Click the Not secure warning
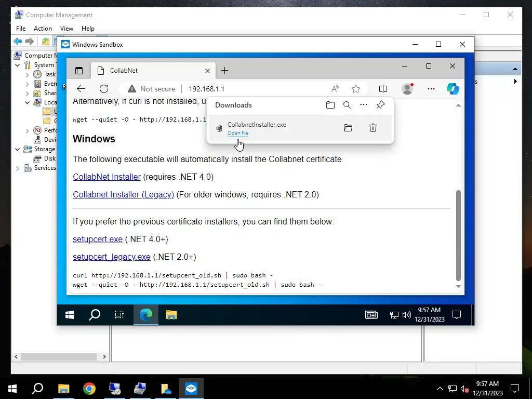Image resolution: width=532 pixels, height=399 pixels. [x=151, y=89]
